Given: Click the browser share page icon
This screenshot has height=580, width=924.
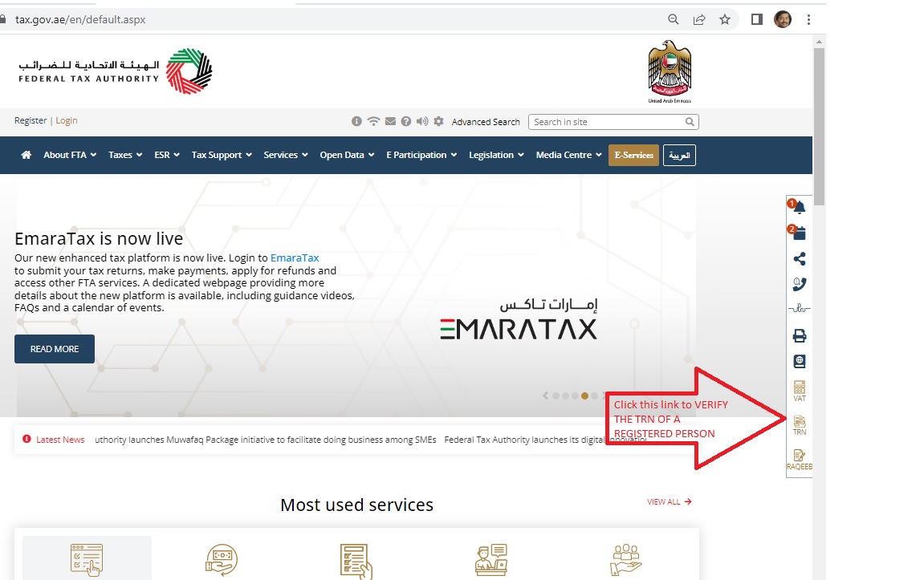Looking at the screenshot, I should click(699, 19).
